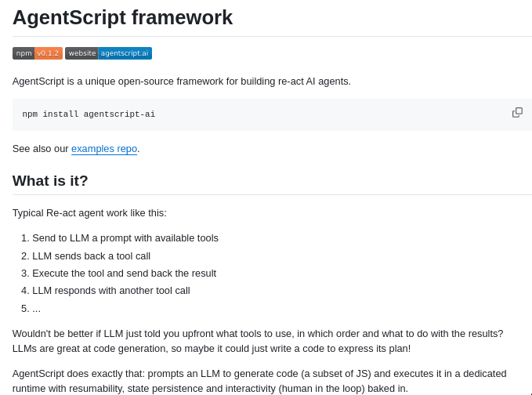
Task: Click the 'unique open-source framework' intro sentence
Action: pyautogui.click(x=182, y=82)
